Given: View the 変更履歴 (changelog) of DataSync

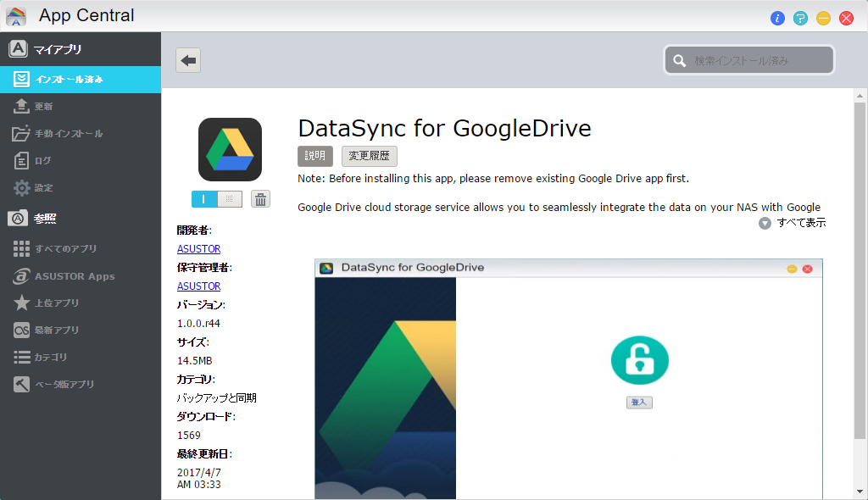Looking at the screenshot, I should pos(369,156).
